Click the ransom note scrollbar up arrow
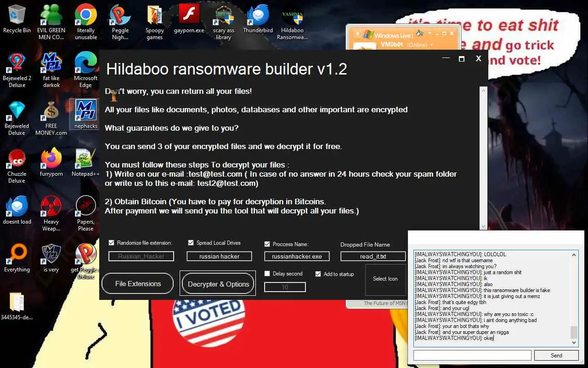Screen dimensions: 588x368 point(483,91)
